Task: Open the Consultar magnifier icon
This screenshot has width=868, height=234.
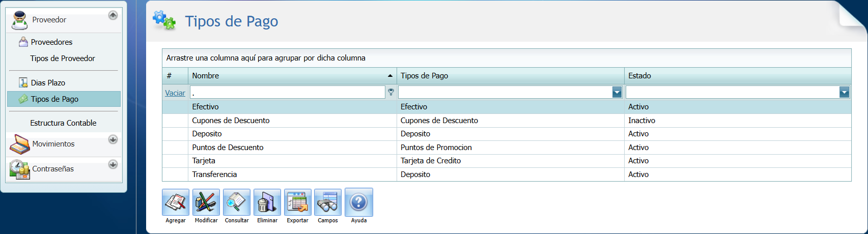Action: pyautogui.click(x=237, y=202)
